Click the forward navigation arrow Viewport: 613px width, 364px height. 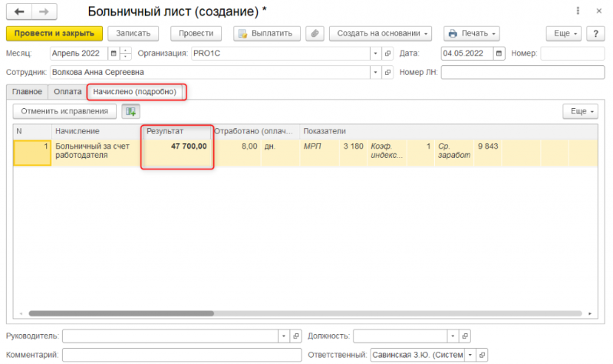[43, 12]
